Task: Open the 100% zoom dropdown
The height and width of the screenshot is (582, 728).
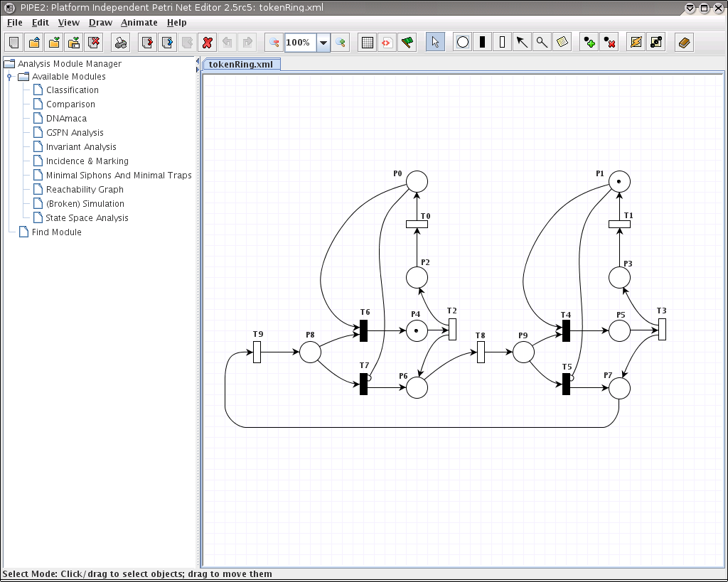Action: 323,43
